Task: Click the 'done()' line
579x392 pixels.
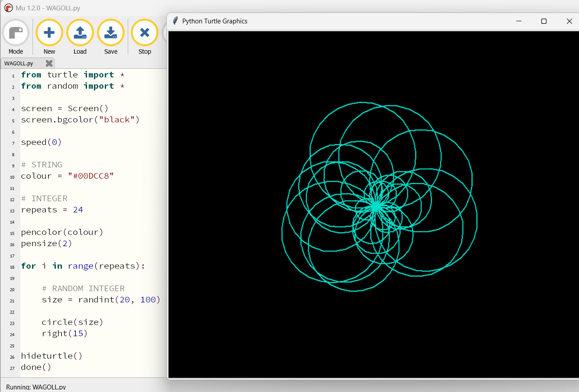Action: [x=36, y=367]
